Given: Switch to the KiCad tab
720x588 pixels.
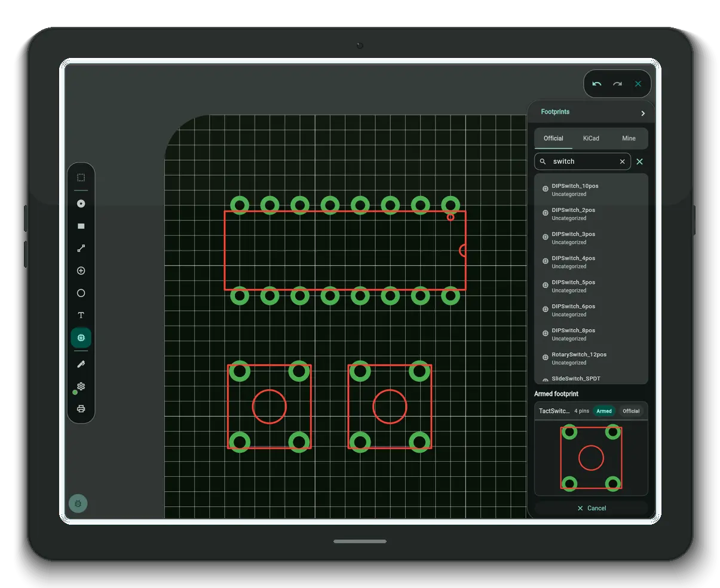Looking at the screenshot, I should (591, 138).
